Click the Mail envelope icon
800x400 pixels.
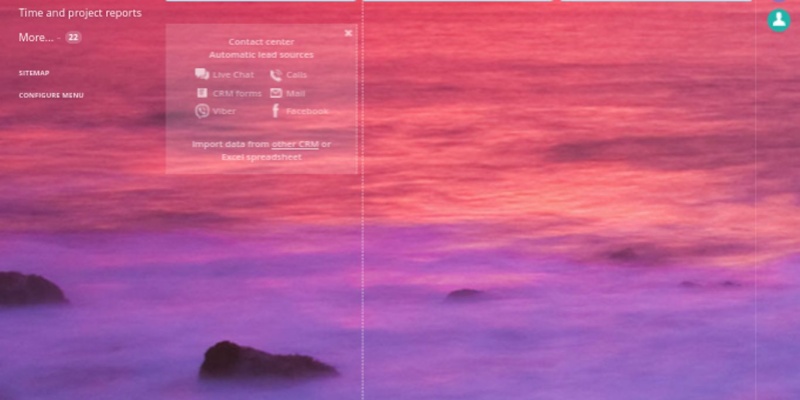click(x=276, y=93)
